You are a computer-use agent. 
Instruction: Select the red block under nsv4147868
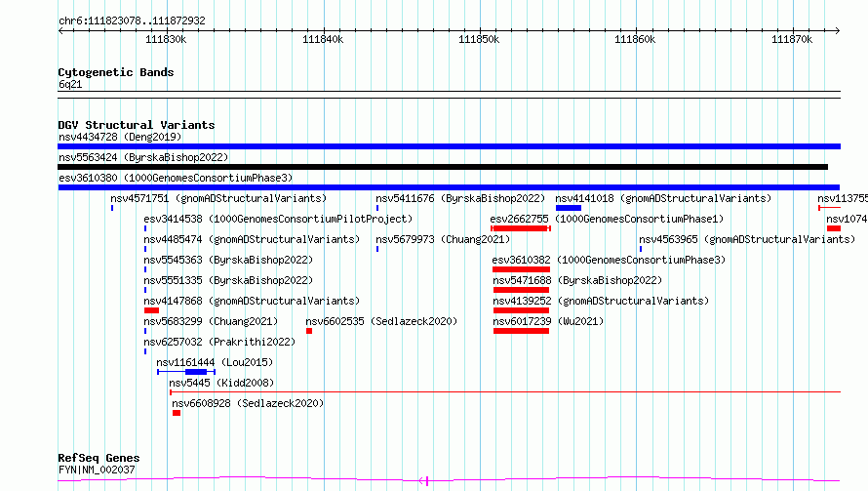coord(152,310)
